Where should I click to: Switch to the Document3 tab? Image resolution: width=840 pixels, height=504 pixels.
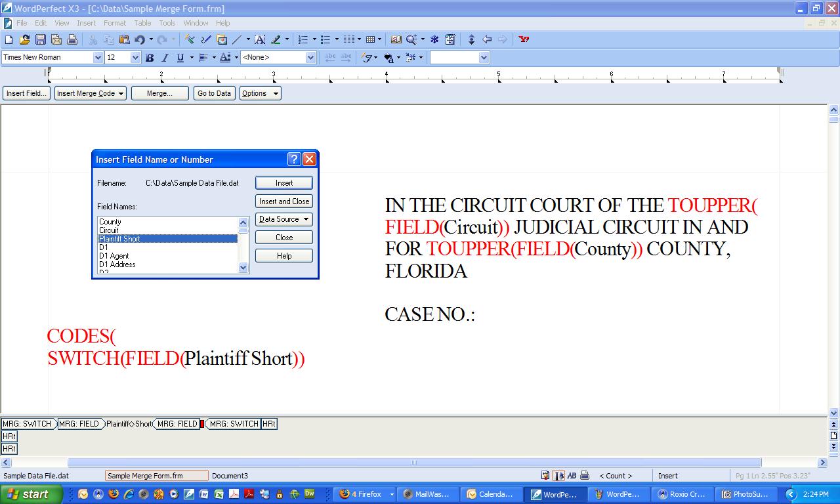(x=230, y=476)
